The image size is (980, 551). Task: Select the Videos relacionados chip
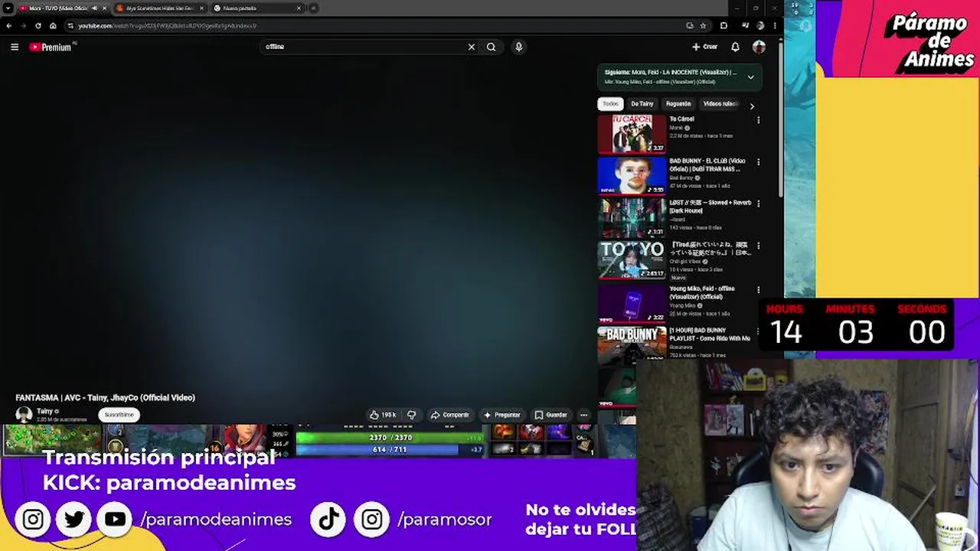click(x=720, y=104)
